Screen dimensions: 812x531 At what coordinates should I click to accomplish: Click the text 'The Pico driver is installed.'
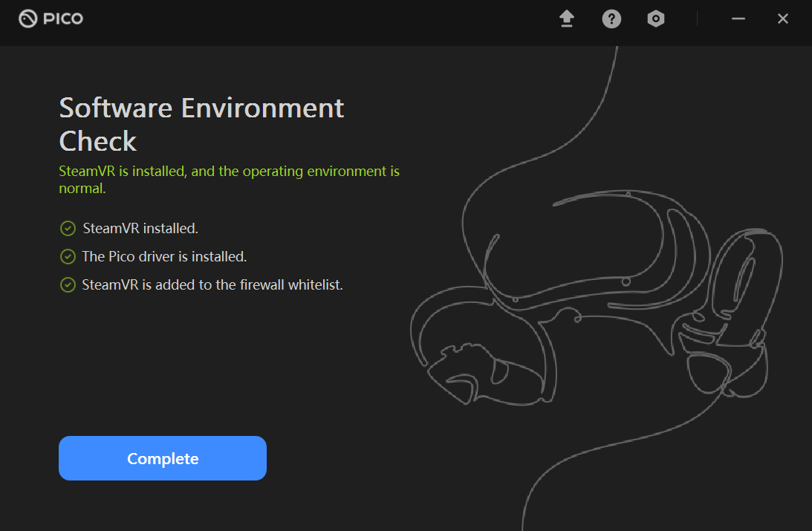164,257
